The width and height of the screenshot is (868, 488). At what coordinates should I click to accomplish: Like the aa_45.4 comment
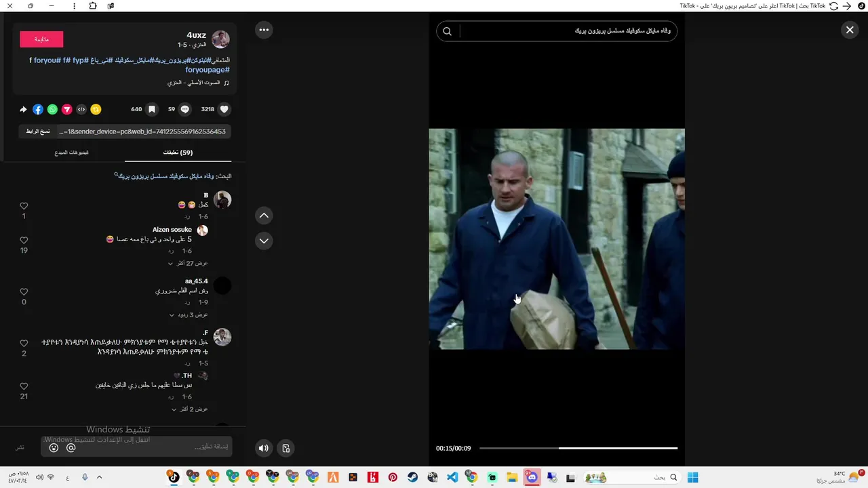coord(24,292)
